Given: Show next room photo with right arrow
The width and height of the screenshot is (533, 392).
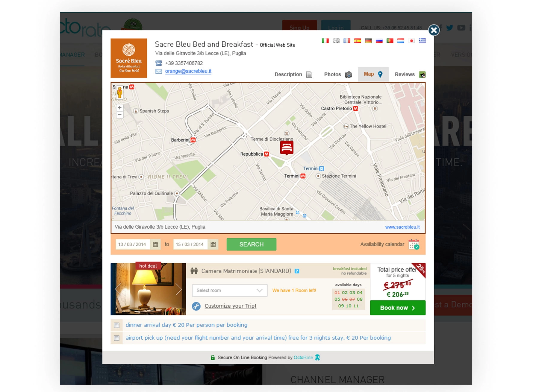Looking at the screenshot, I should coord(178,289).
